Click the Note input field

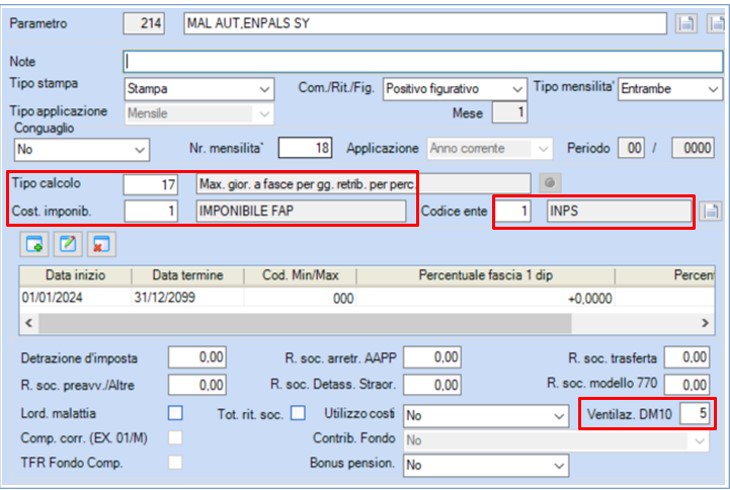[423, 62]
